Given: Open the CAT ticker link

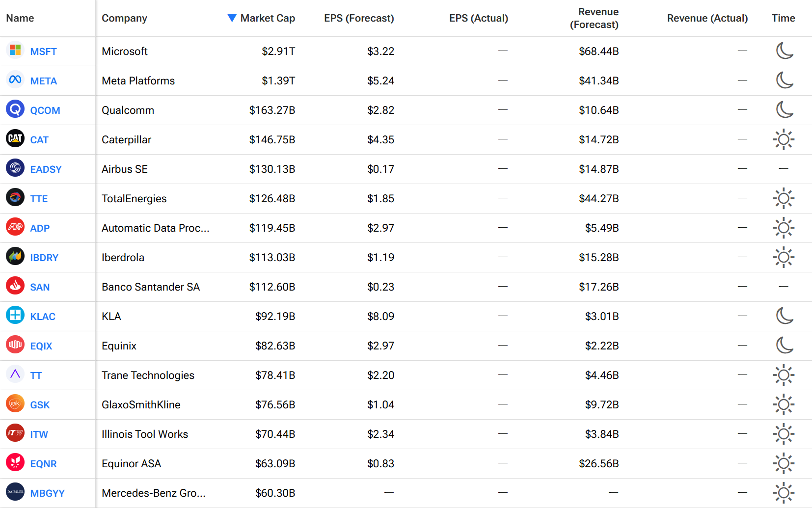Looking at the screenshot, I should coord(39,140).
